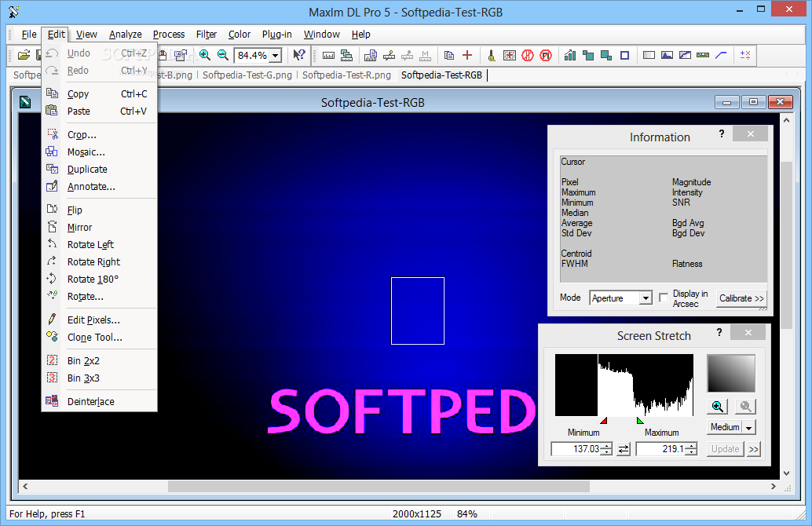The height and width of the screenshot is (526, 812).
Task: Select Edit Pixels... in the Edit menu
Action: point(99,320)
